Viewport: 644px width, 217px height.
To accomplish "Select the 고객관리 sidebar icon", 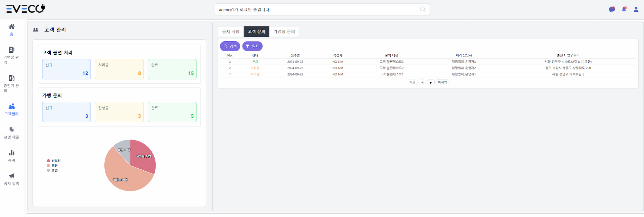I will [x=11, y=106].
